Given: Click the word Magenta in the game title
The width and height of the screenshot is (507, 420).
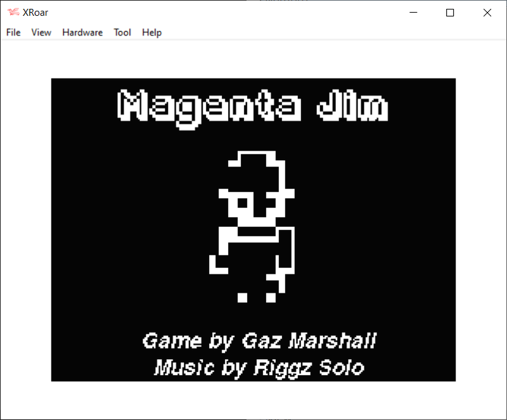Looking at the screenshot, I should click(x=209, y=106).
